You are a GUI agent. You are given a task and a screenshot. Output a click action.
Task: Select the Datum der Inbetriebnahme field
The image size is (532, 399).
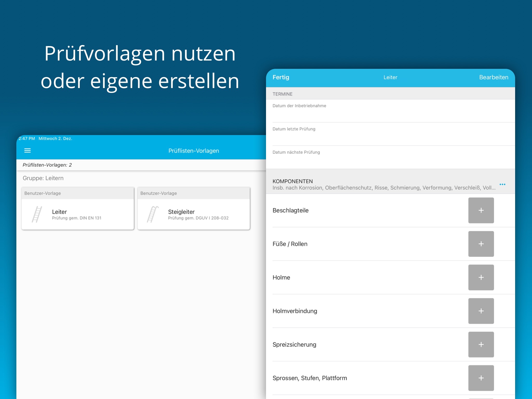point(390,111)
